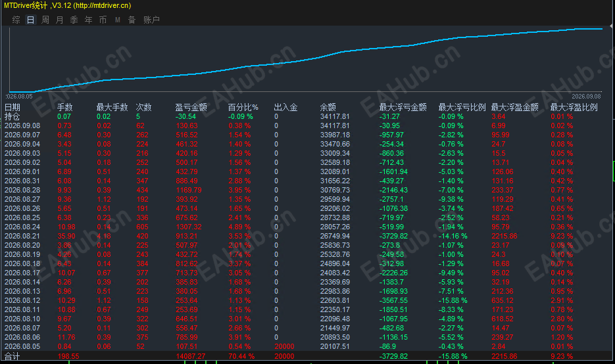Viewport: 615px width, 364px height.
Task: Switch to the 年 yearly tab
Action: [x=89, y=20]
